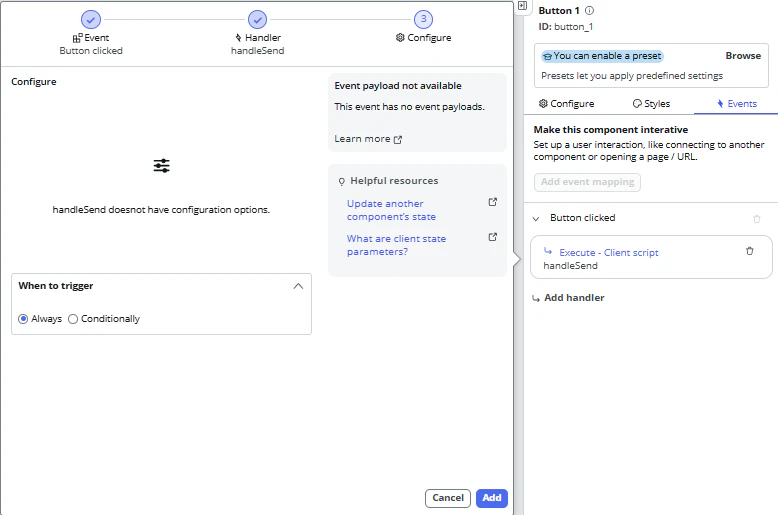Viewport: 778px width, 515px height.
Task: Click the lightbulb icon by Helpful resources
Action: [x=341, y=182]
